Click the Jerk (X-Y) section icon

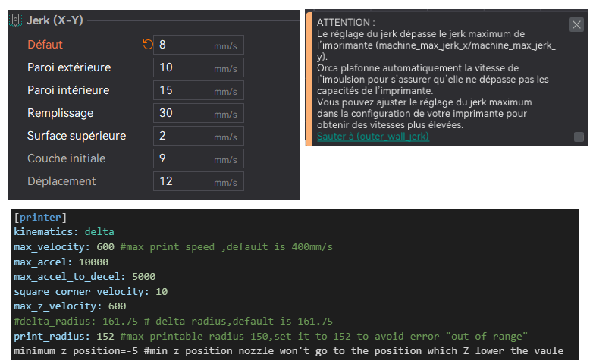(16, 20)
